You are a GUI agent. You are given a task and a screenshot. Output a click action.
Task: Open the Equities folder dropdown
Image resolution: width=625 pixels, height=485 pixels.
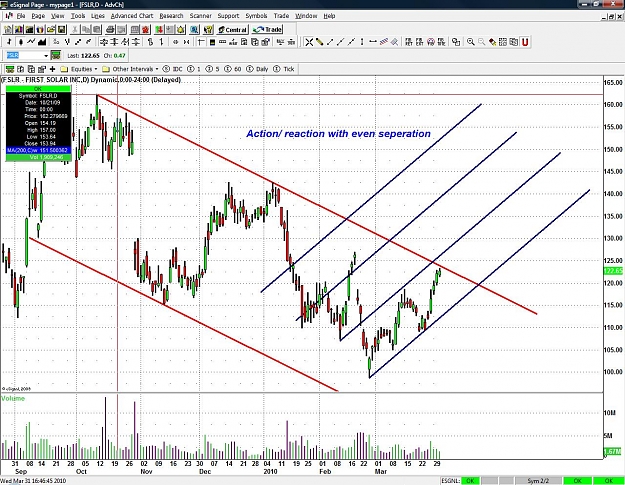point(79,69)
